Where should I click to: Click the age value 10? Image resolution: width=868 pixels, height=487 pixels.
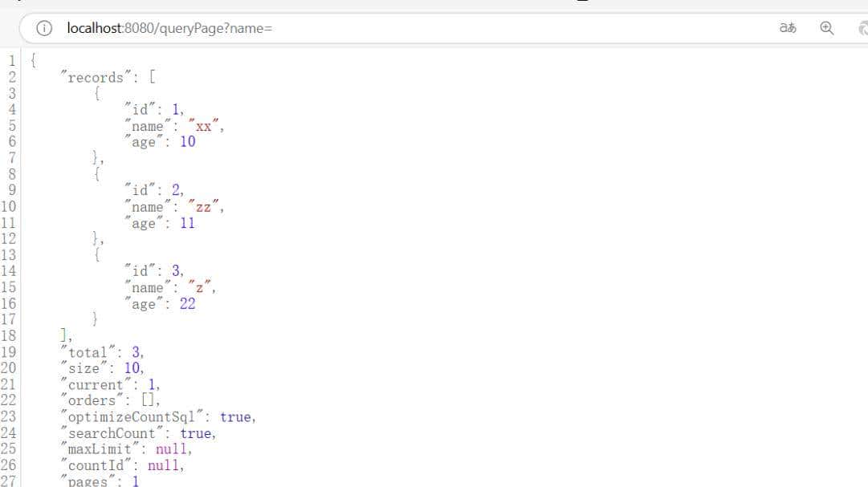coord(188,142)
